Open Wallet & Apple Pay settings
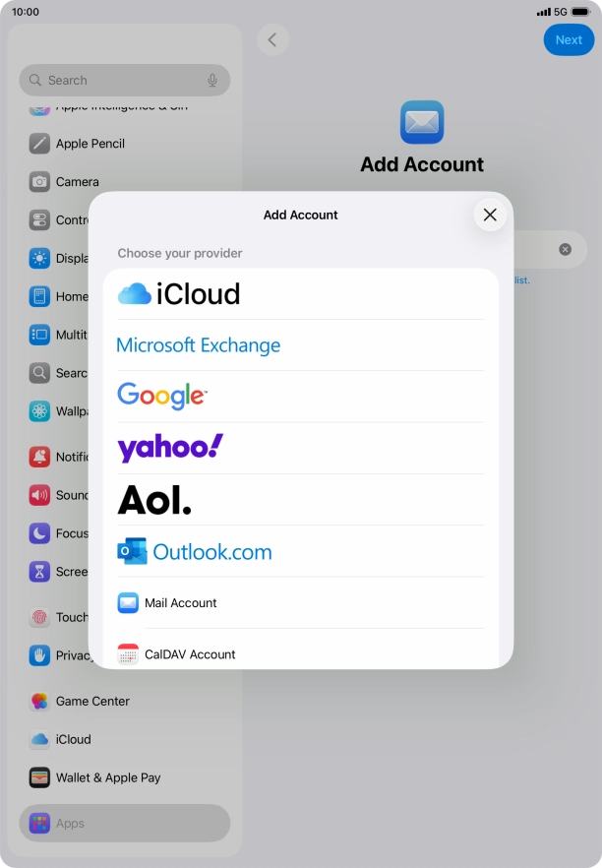Screen dimensions: 602x868 107,777
